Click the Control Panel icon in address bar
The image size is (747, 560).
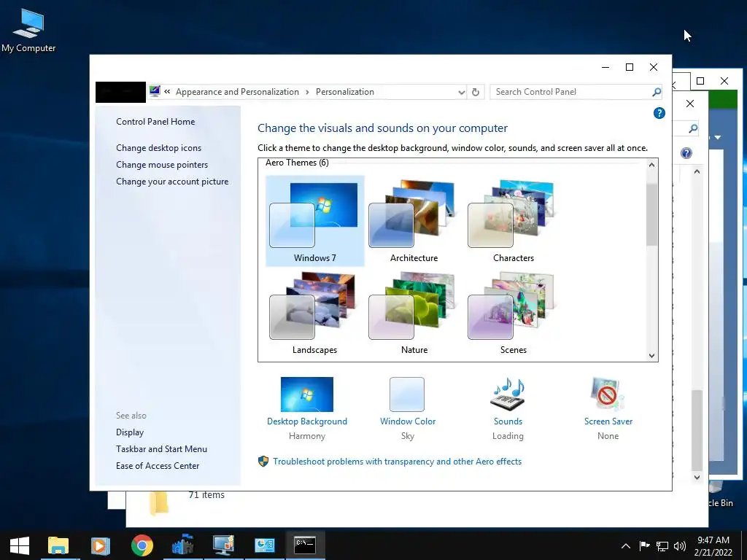coord(155,91)
